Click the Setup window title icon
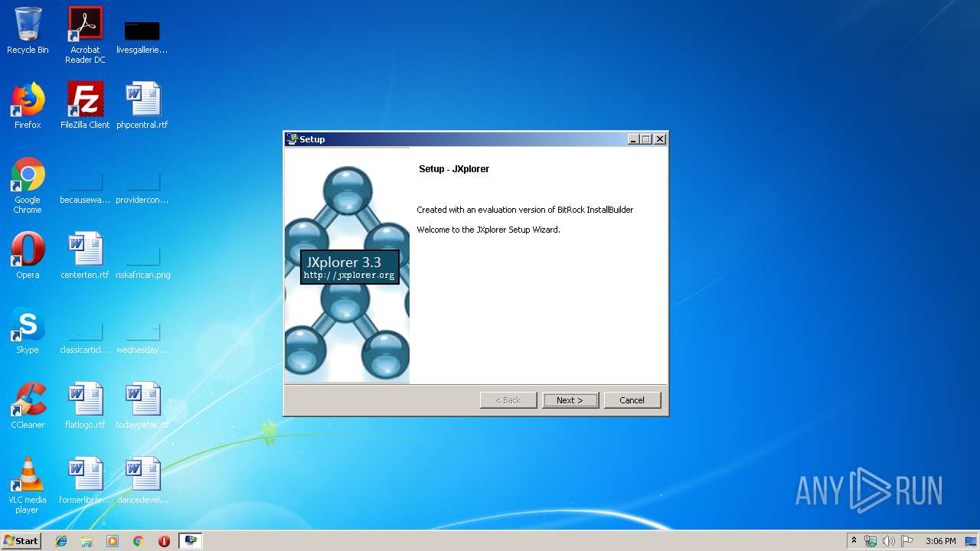 [x=292, y=139]
